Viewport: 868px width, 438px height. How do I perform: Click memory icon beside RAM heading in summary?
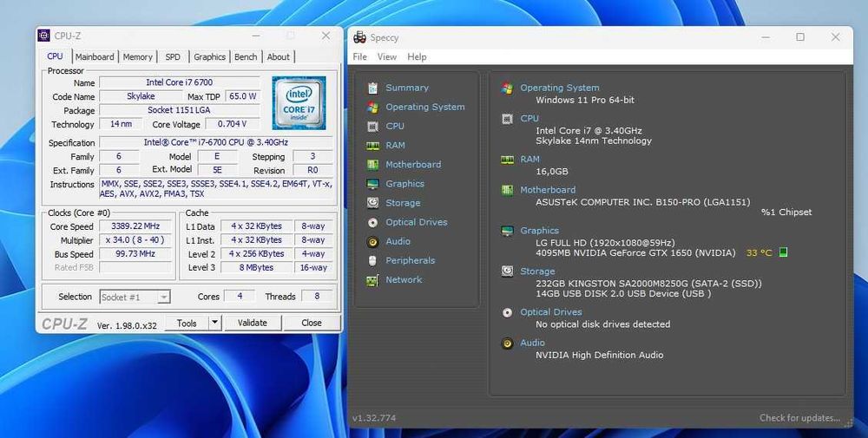click(x=507, y=160)
